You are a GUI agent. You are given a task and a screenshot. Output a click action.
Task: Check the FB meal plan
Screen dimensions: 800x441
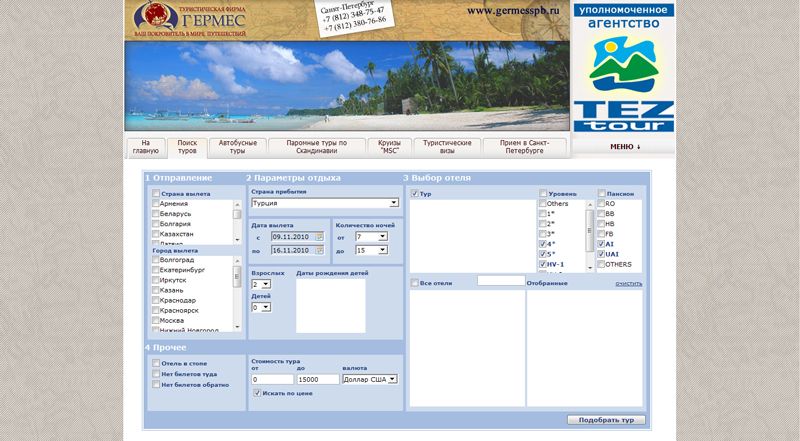coord(601,234)
